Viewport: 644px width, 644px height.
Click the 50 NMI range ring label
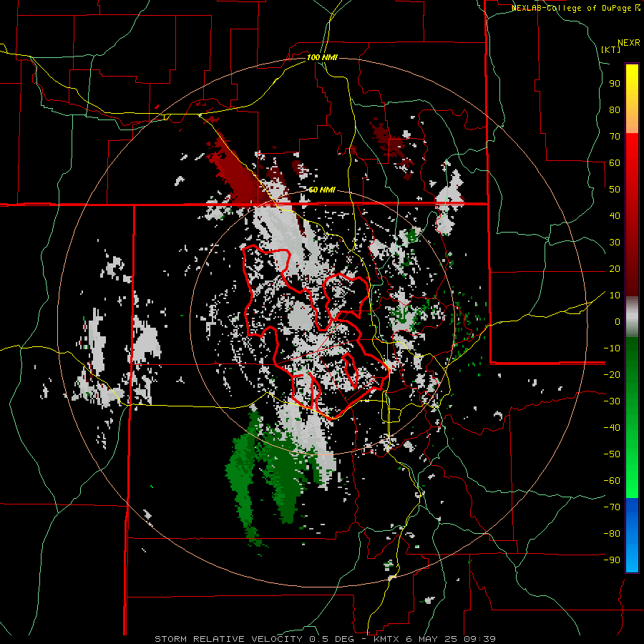pos(322,190)
